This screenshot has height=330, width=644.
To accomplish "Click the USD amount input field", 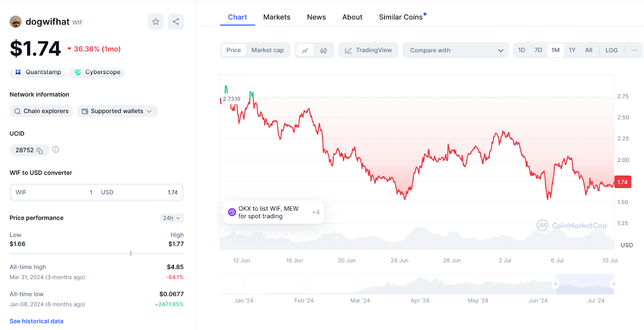I will [139, 193].
